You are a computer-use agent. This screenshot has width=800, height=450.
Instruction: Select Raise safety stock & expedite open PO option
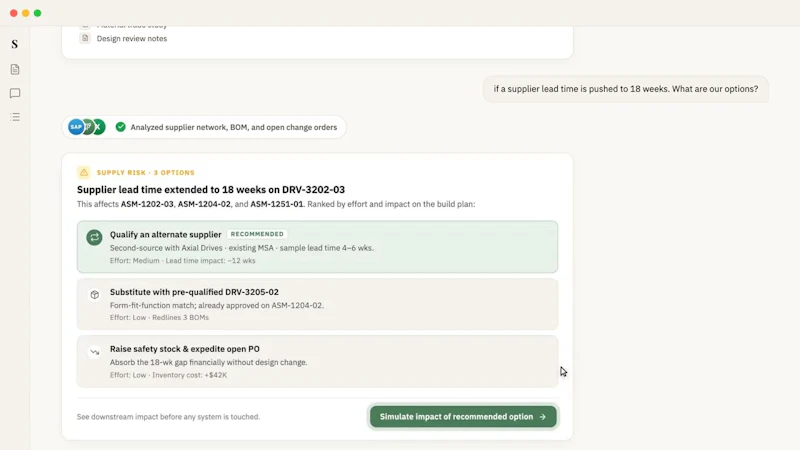pyautogui.click(x=317, y=361)
